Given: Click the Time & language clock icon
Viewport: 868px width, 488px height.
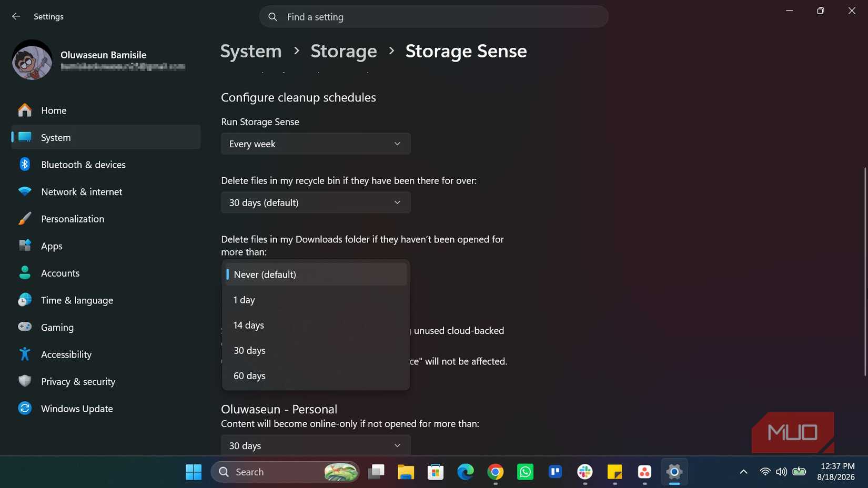Looking at the screenshot, I should 25,300.
